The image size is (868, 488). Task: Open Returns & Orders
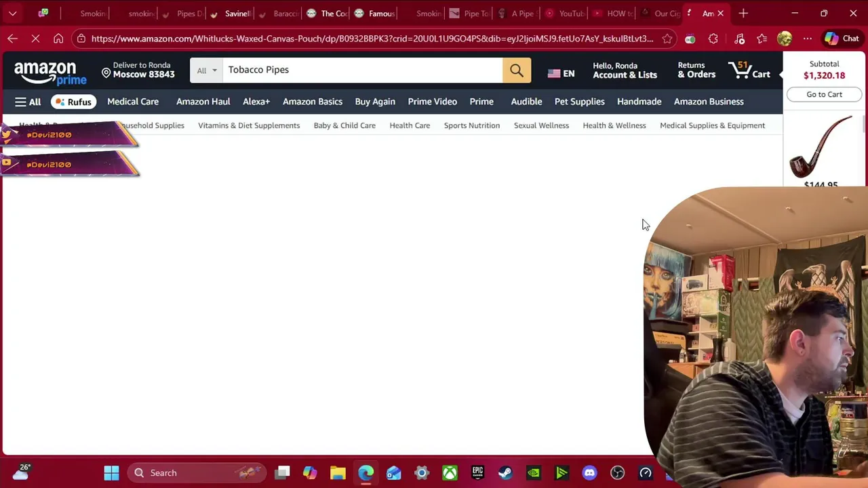pos(696,70)
